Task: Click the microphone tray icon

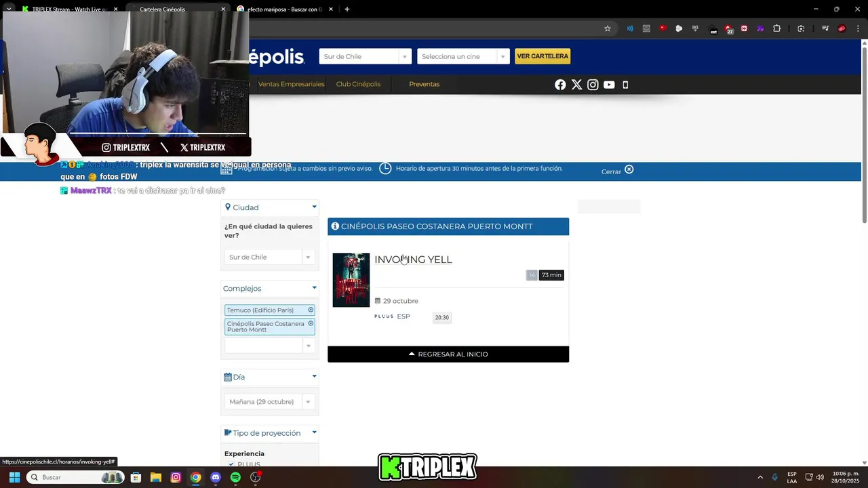Action: pyautogui.click(x=774, y=477)
